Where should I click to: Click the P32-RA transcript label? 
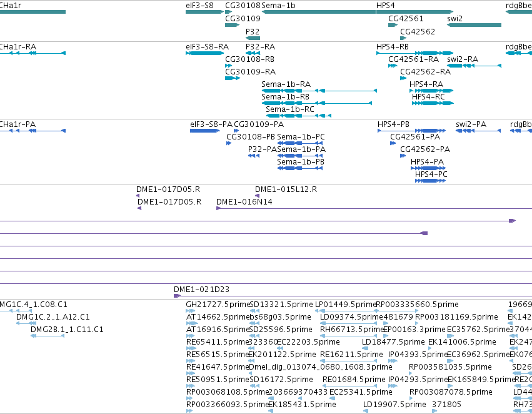click(x=260, y=46)
